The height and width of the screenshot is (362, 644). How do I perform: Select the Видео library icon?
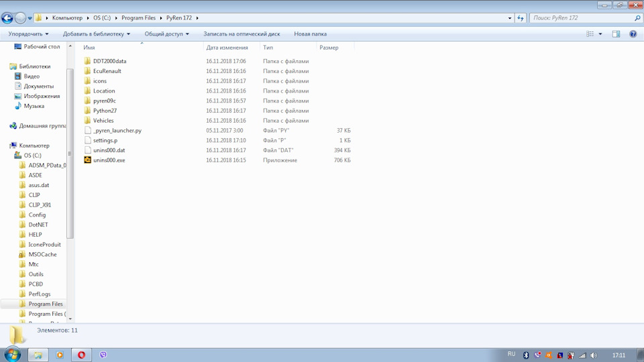click(17, 76)
